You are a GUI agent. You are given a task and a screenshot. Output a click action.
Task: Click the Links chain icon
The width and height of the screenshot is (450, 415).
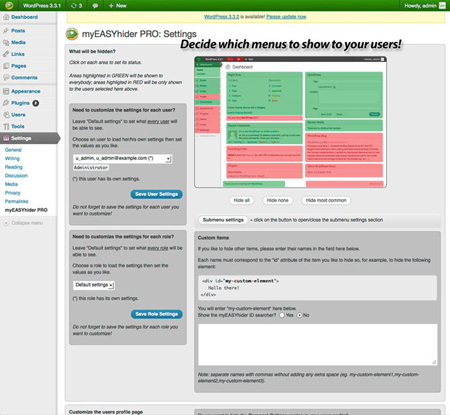tap(6, 54)
